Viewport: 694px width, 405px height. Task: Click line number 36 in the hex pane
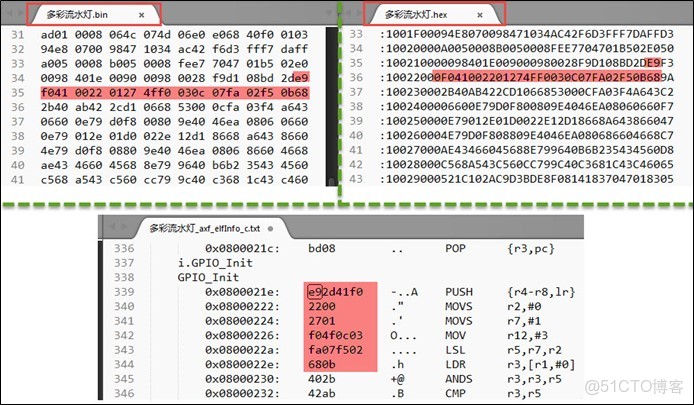356,77
